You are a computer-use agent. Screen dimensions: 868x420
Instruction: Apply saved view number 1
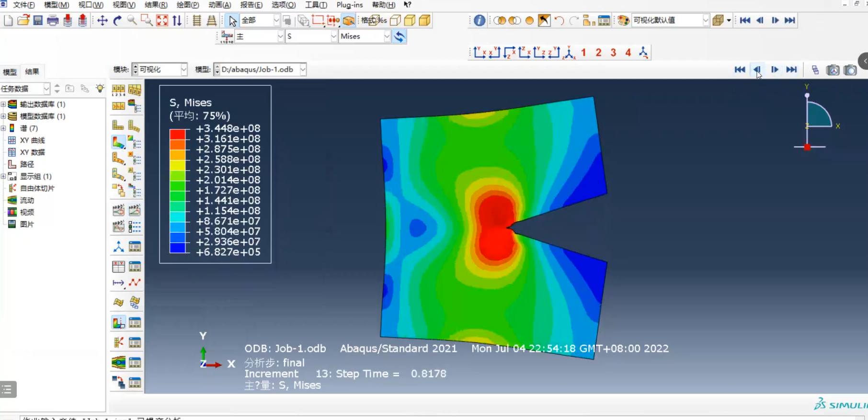583,53
